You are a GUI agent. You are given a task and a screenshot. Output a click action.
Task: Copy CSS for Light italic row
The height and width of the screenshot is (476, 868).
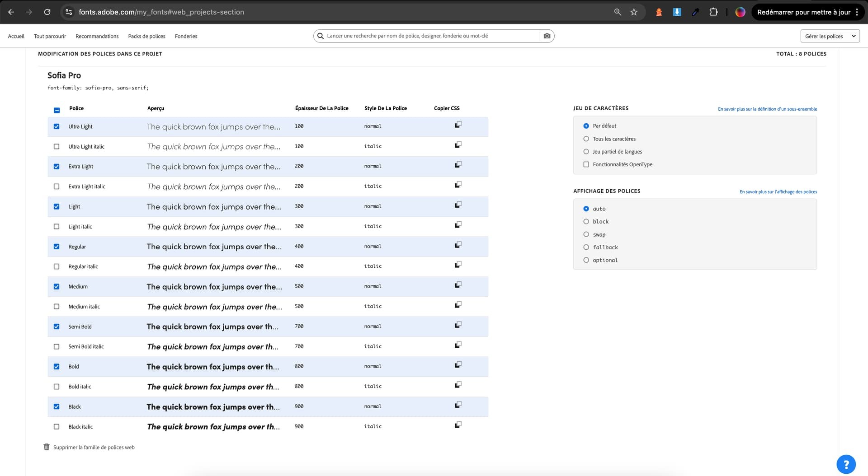coord(458,225)
